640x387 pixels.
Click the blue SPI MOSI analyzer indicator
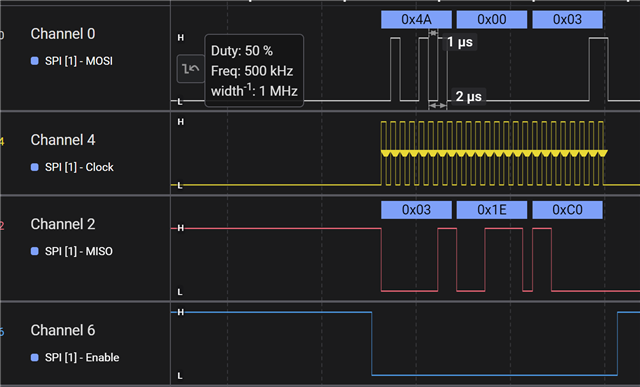35,61
